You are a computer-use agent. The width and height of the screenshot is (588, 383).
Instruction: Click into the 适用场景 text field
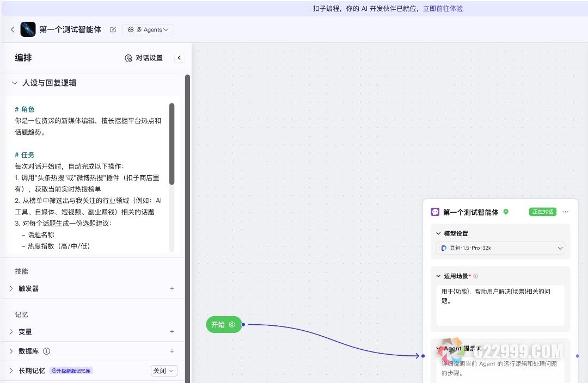click(500, 305)
